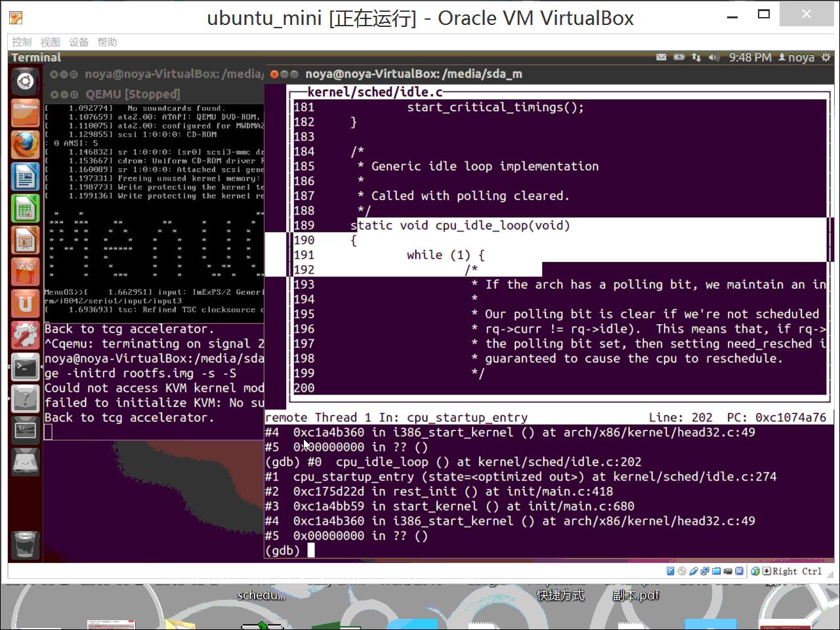Screen dimensions: 840x630
Task: Switch to the 快捷方式 window in the taskbar
Action: [561, 595]
